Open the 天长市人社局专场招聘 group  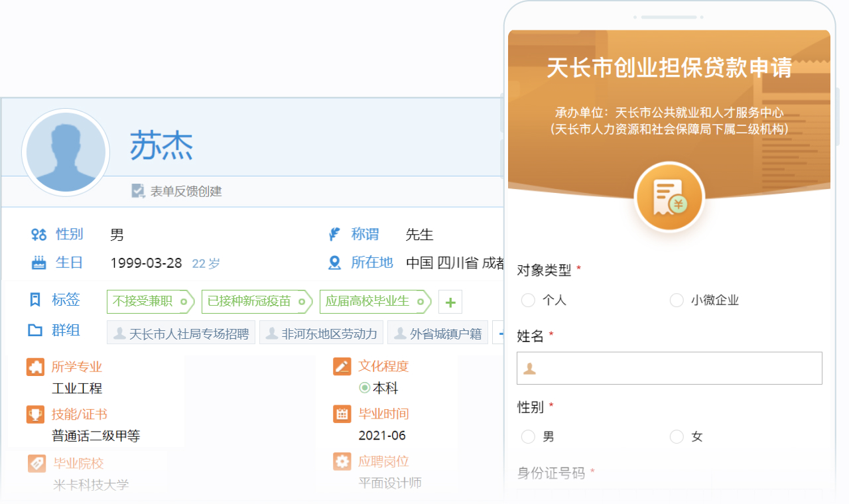(x=181, y=333)
